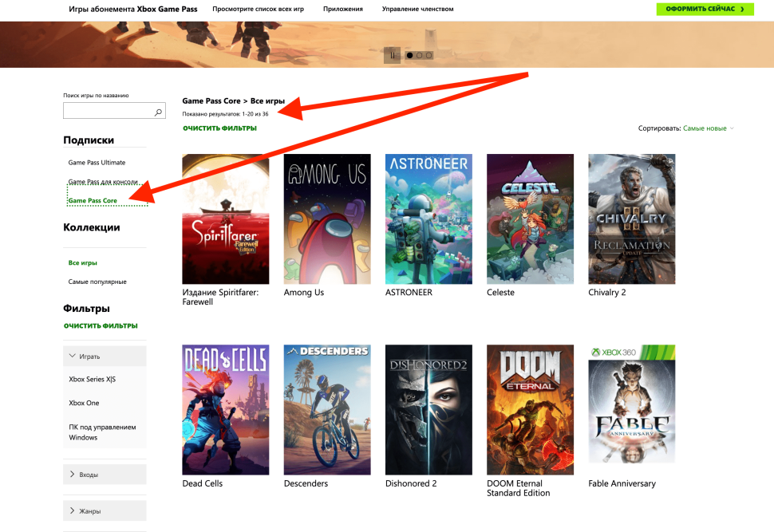Select the Game Pass Core subscription
The image size is (774, 532).
(x=93, y=200)
